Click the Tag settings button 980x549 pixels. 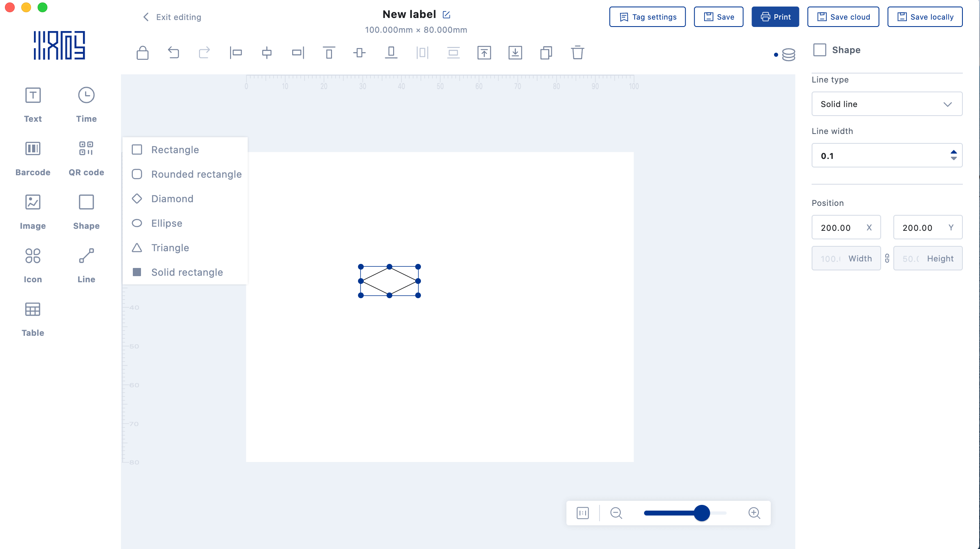click(647, 17)
